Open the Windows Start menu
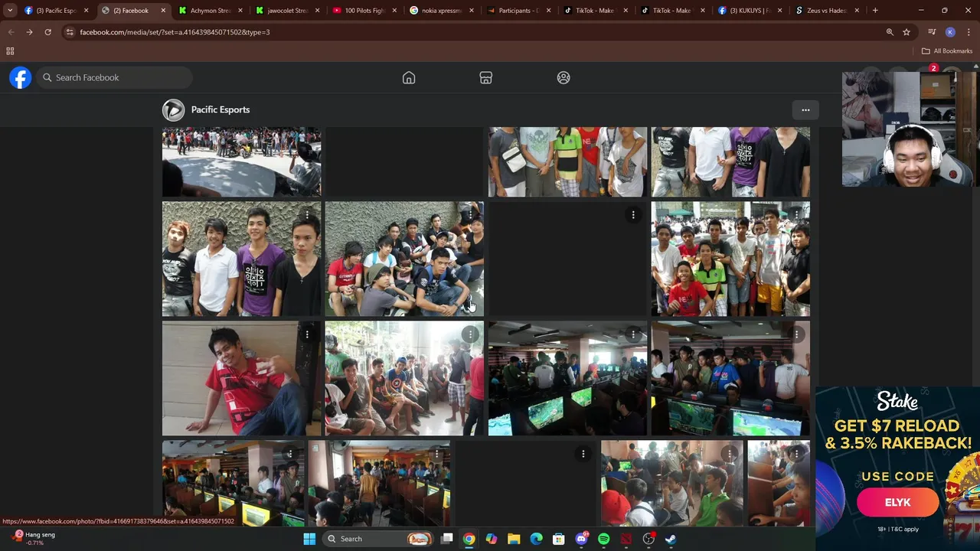Image resolution: width=980 pixels, height=551 pixels. click(x=309, y=539)
